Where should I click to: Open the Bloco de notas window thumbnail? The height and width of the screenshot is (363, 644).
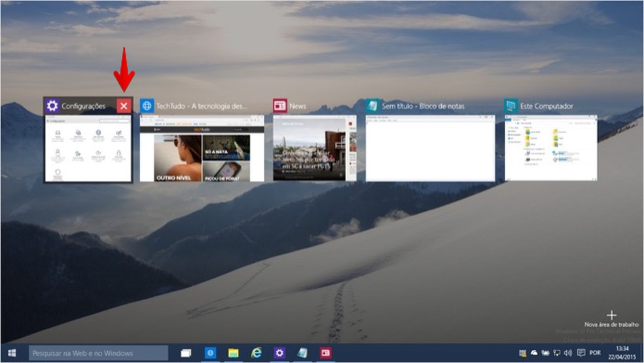click(x=430, y=148)
